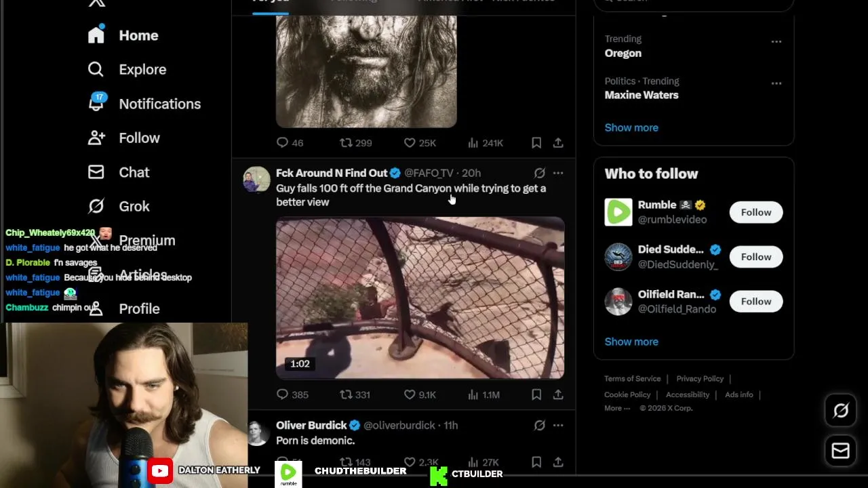The height and width of the screenshot is (488, 868).
Task: Ask Grok about Oliver Burdick's post
Action: [539, 426]
